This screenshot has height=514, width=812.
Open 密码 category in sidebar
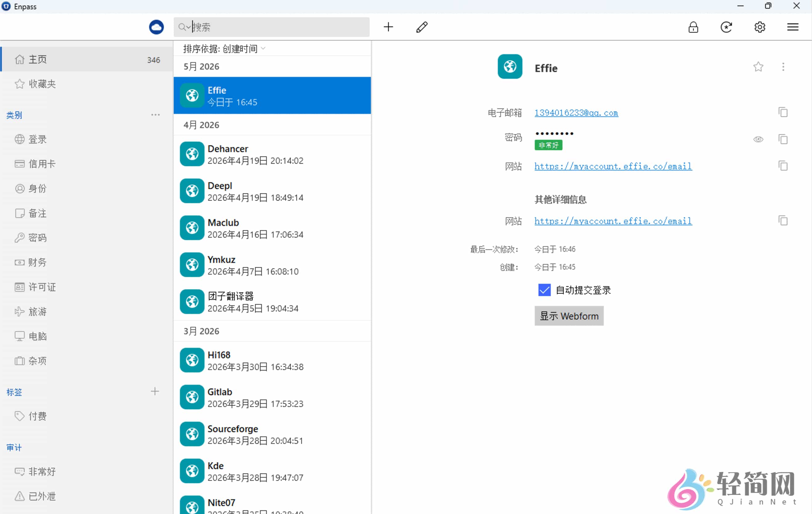(87, 238)
